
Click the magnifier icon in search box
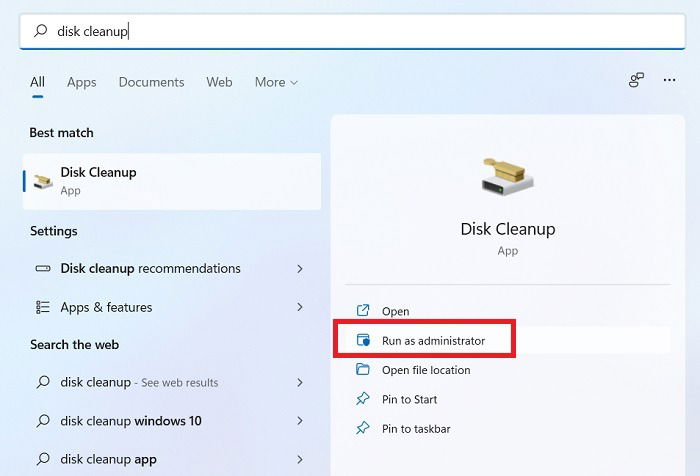(x=41, y=30)
